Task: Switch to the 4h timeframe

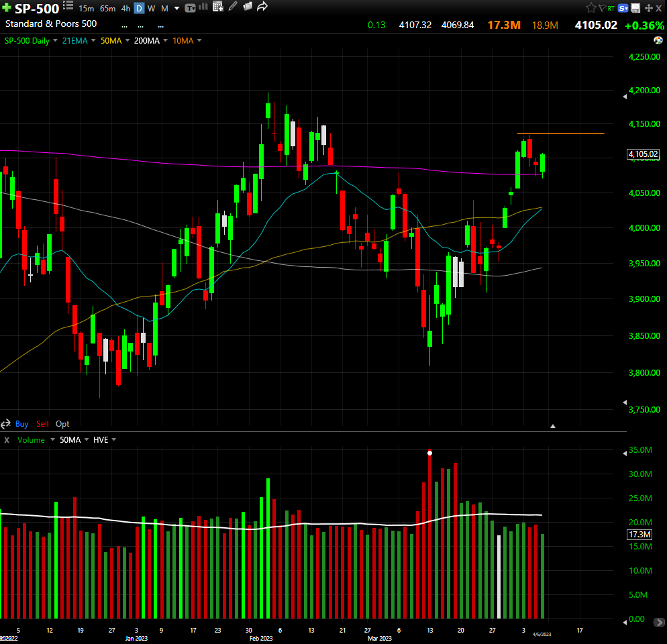Action: (x=125, y=9)
